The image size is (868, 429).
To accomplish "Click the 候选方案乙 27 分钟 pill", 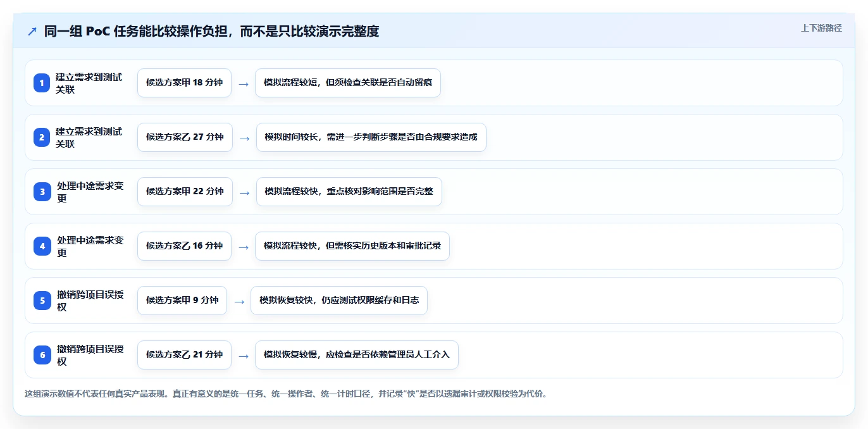I will [185, 137].
